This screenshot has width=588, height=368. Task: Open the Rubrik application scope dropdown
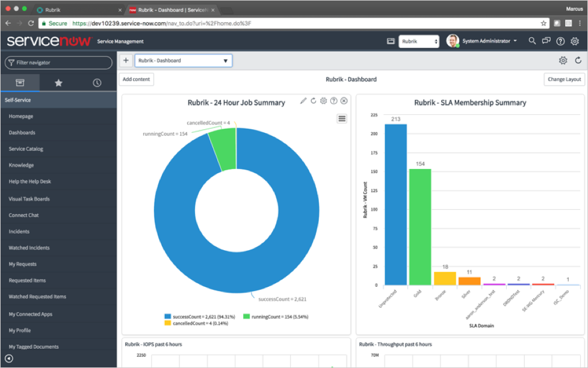[x=419, y=41]
